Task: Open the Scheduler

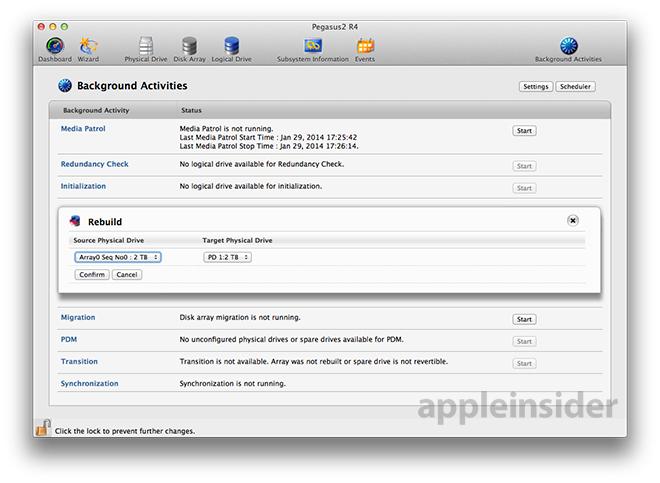Action: [575, 86]
